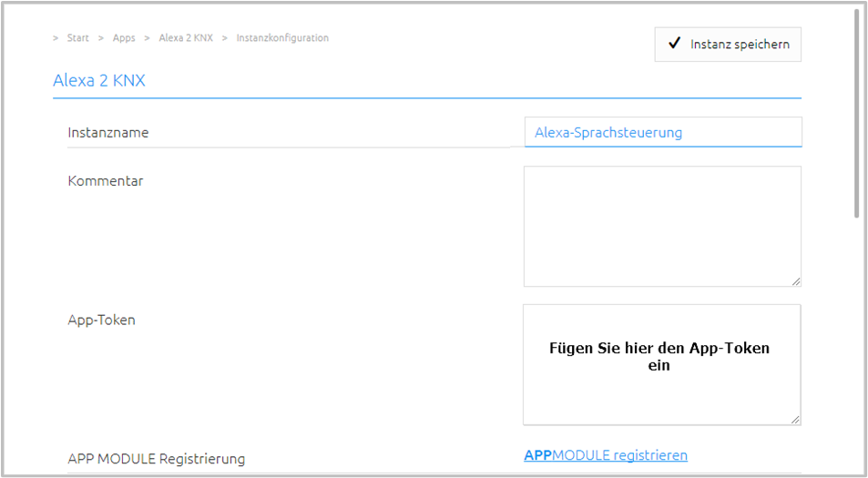Click into the App-Token text area
Viewport: 868px width, 478px height.
click(661, 364)
